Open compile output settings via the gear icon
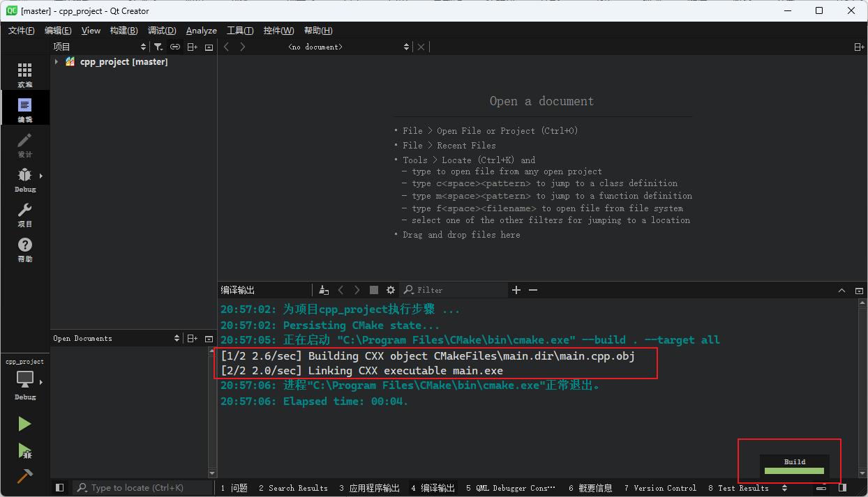 pyautogui.click(x=390, y=289)
